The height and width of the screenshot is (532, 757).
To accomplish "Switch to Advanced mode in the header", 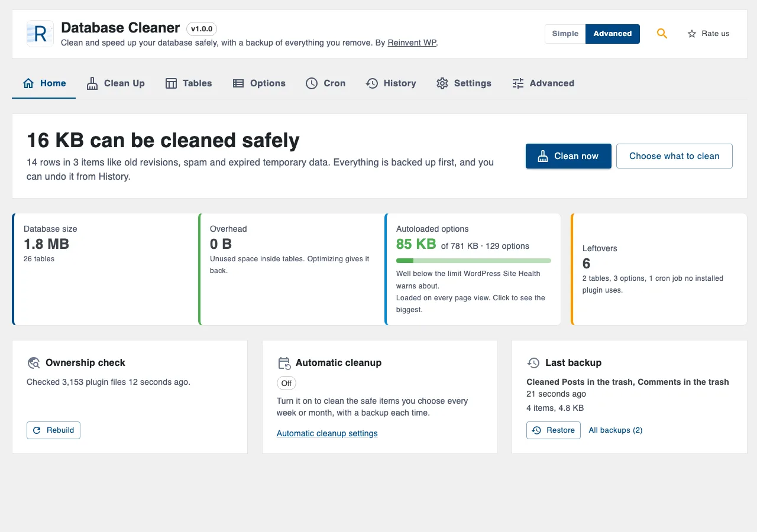I will click(613, 34).
